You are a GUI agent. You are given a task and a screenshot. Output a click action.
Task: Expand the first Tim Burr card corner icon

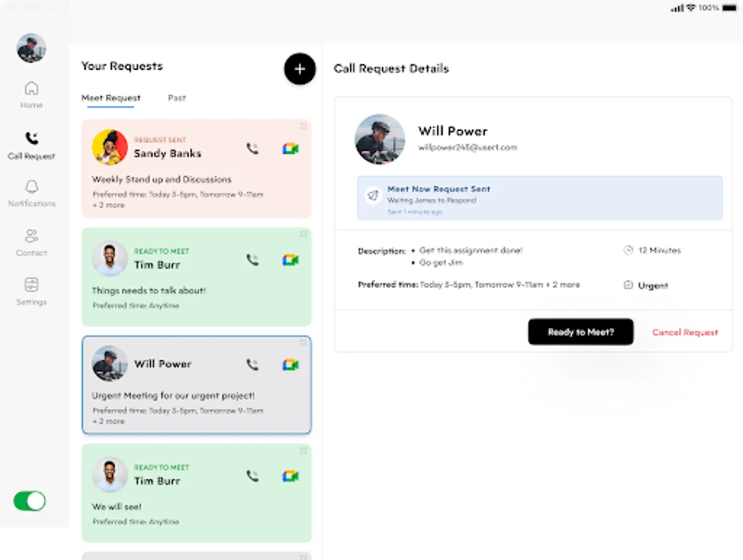304,234
